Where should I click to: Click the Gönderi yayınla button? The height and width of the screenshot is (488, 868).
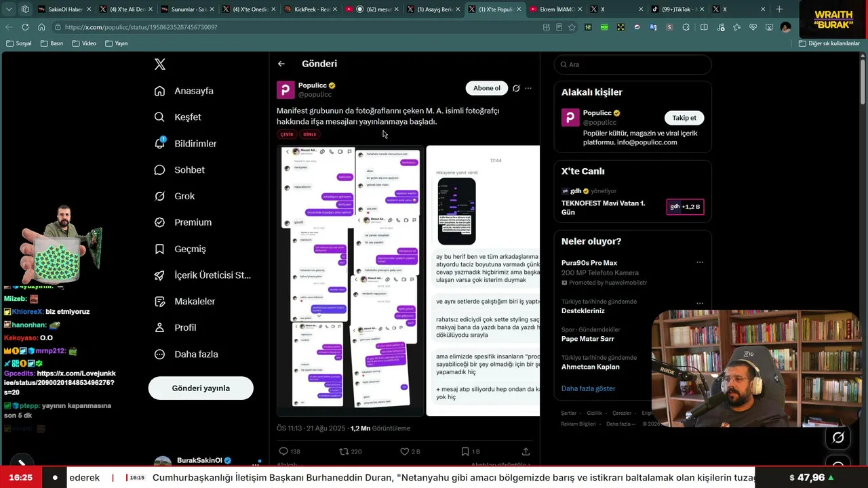201,388
